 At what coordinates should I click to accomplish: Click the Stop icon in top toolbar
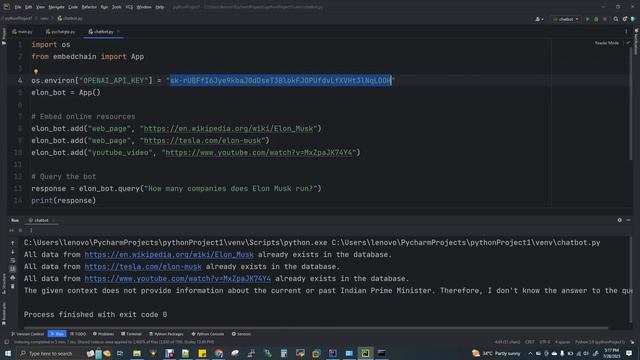click(605, 19)
